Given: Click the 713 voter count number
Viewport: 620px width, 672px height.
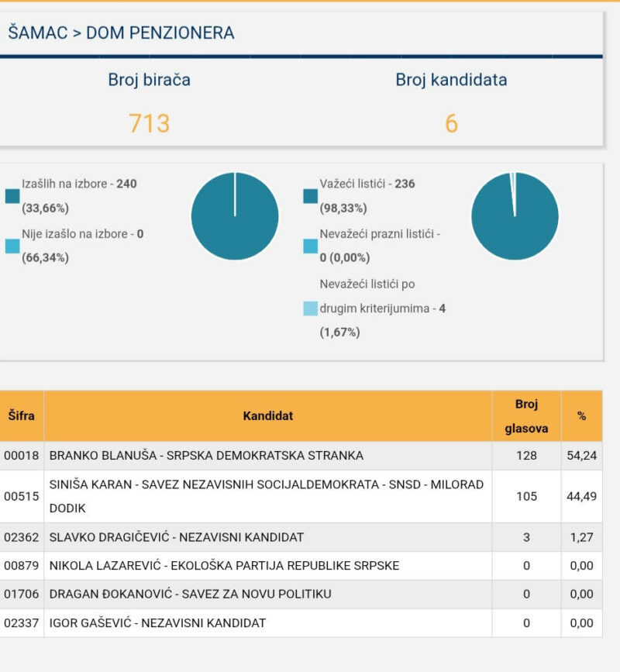Looking at the screenshot, I should (149, 123).
